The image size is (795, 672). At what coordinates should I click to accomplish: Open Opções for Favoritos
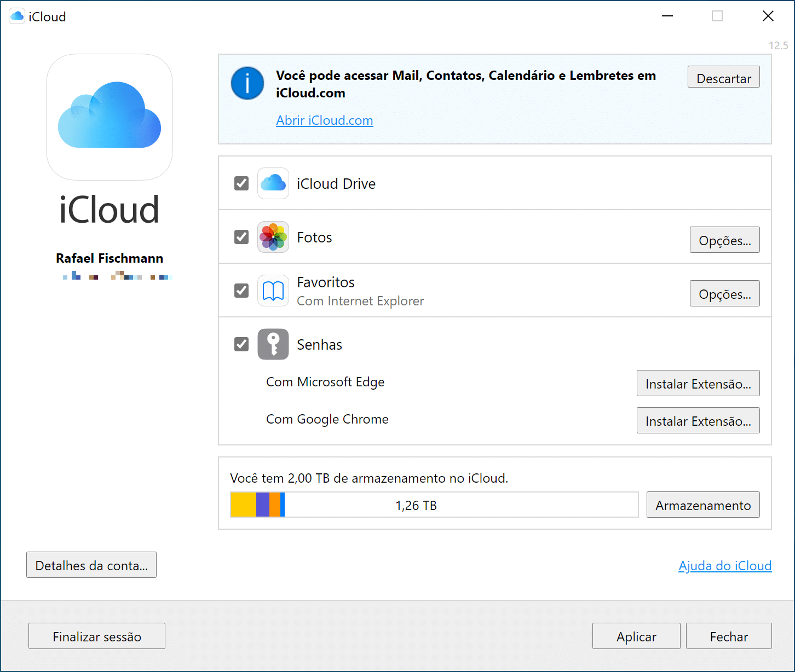coord(725,293)
